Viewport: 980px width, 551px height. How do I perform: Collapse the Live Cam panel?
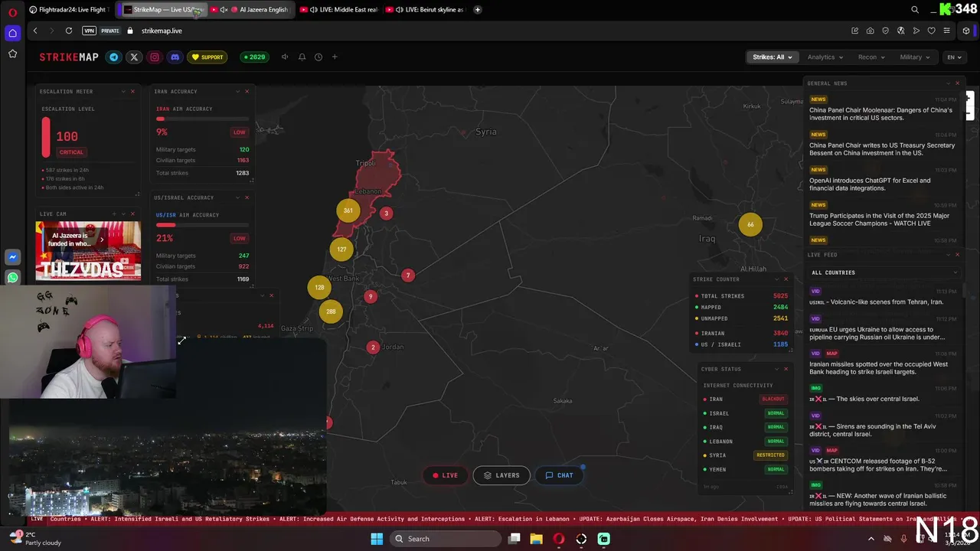(x=123, y=214)
